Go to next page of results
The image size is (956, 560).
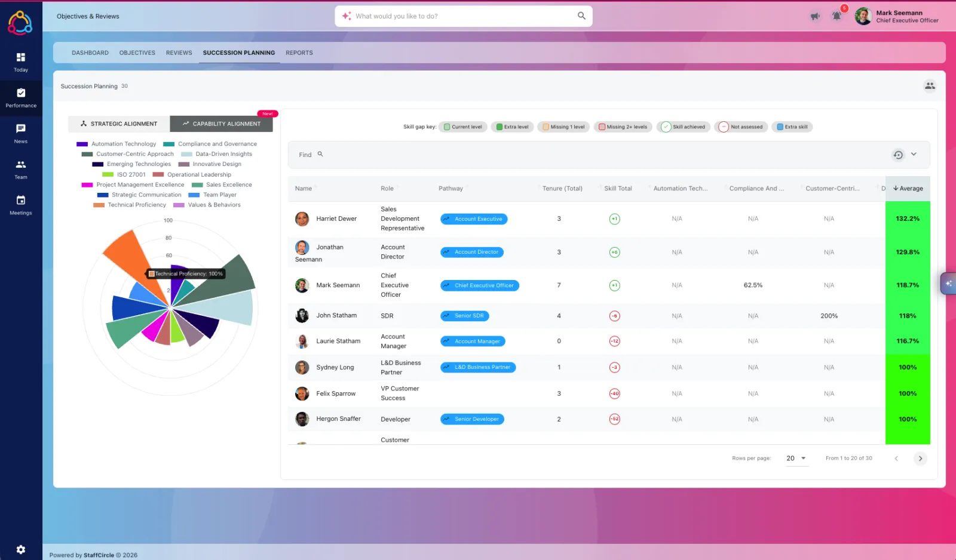(920, 459)
